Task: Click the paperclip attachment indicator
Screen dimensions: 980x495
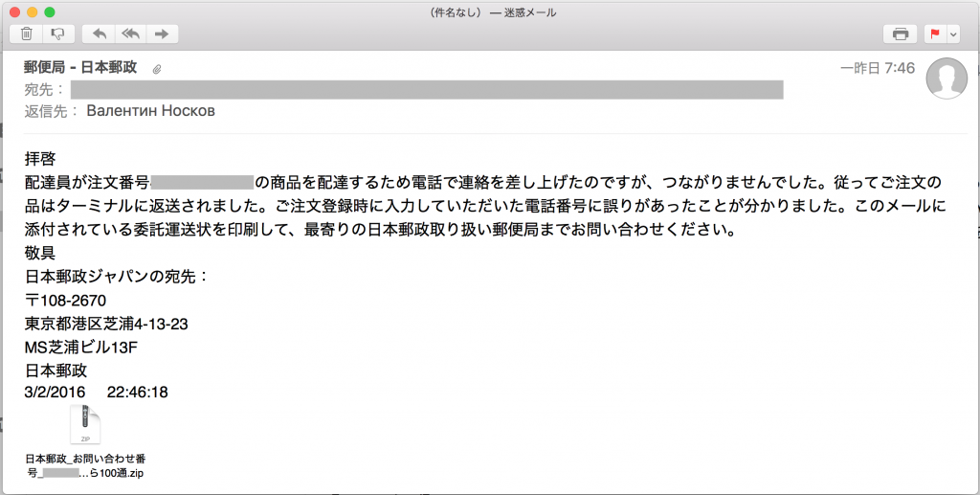Action: click(x=157, y=69)
